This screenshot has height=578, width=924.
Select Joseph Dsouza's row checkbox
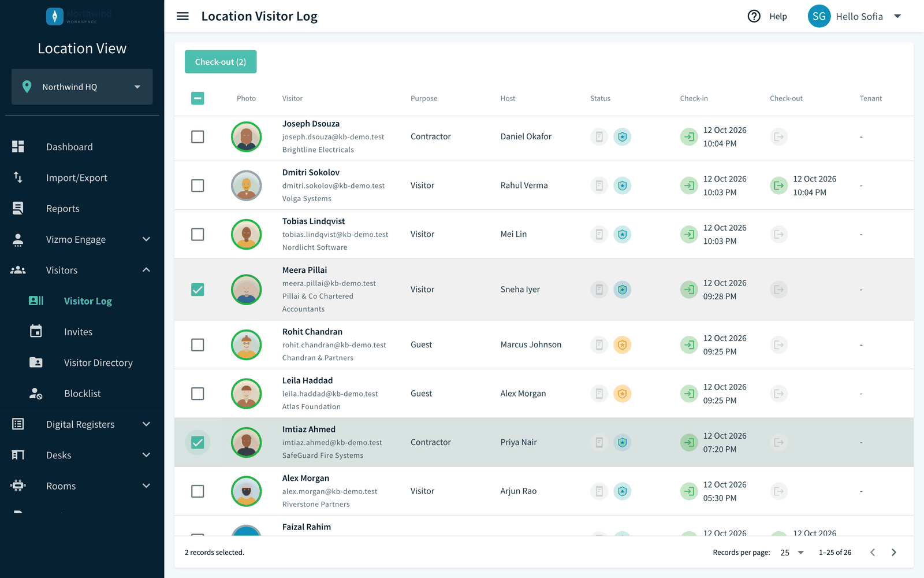pos(198,137)
